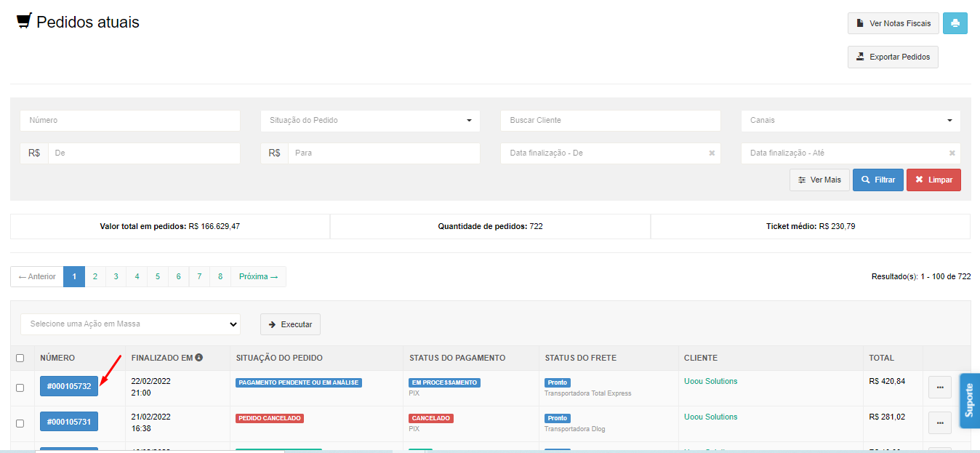This screenshot has height=453, width=980.
Task: Click the Resultado(s): 1 - 100 de 722 text
Action: coord(921,276)
